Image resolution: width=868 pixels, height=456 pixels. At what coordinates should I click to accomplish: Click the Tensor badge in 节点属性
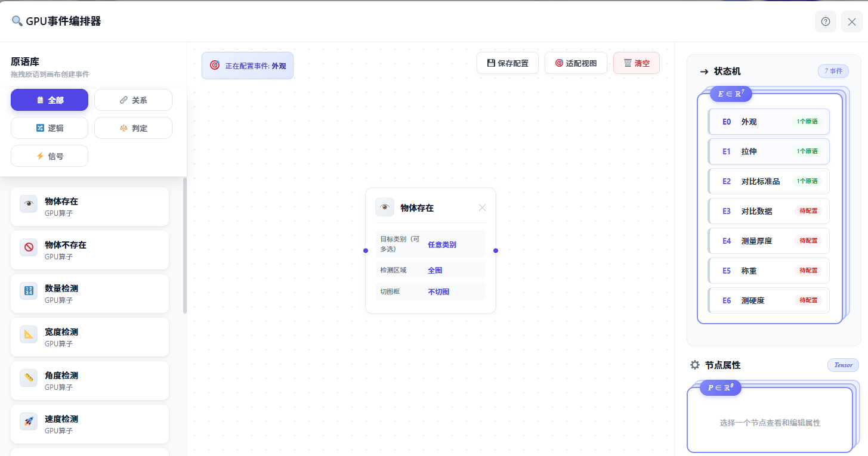pos(843,365)
